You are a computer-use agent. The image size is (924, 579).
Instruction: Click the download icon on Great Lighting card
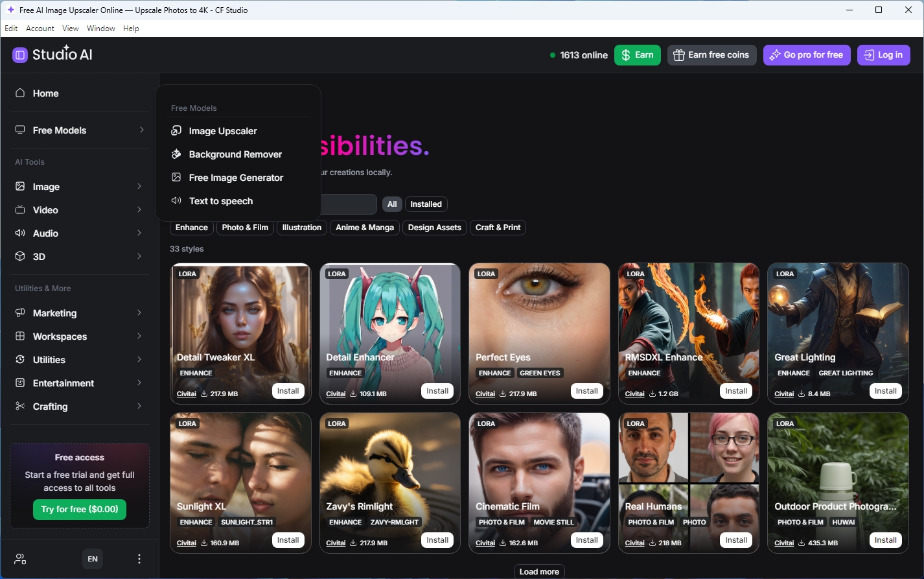tap(802, 394)
